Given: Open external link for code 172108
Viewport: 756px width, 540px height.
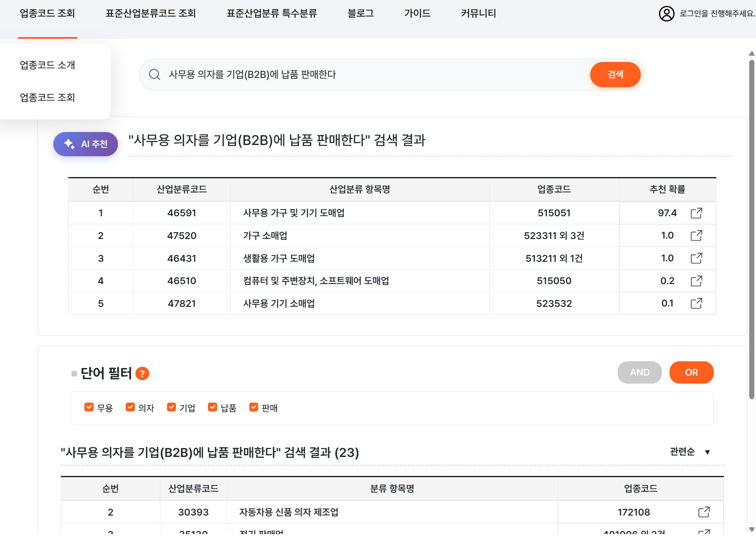Looking at the screenshot, I should 703,512.
